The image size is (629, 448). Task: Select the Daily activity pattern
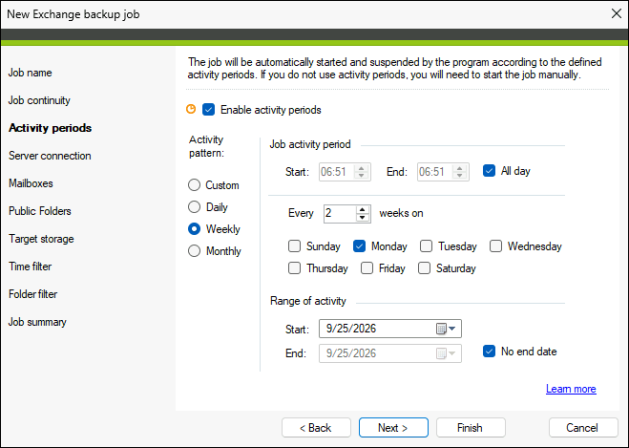click(x=194, y=207)
